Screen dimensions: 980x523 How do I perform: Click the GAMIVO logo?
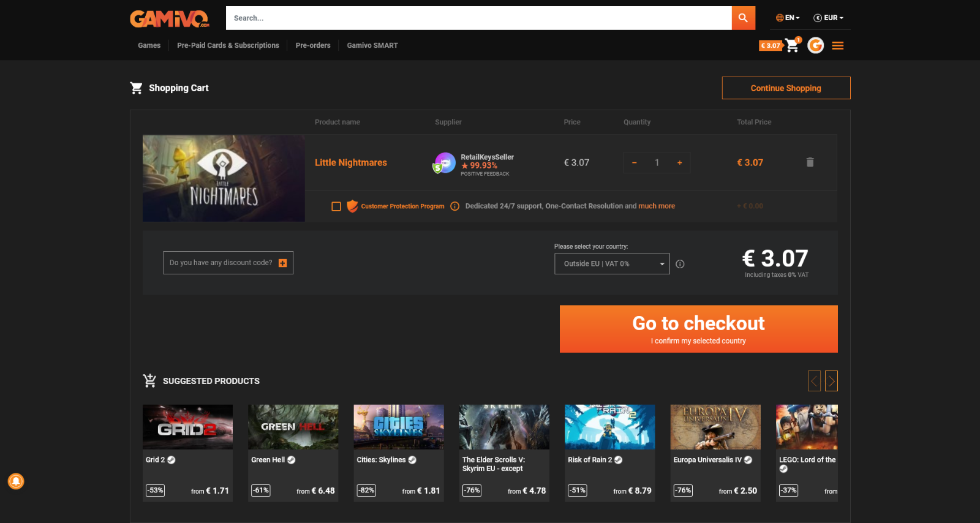169,18
